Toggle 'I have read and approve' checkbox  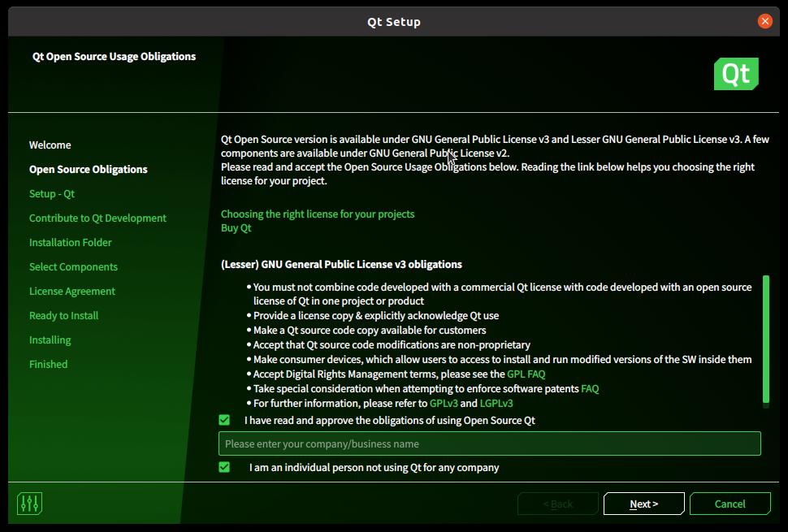pos(224,420)
